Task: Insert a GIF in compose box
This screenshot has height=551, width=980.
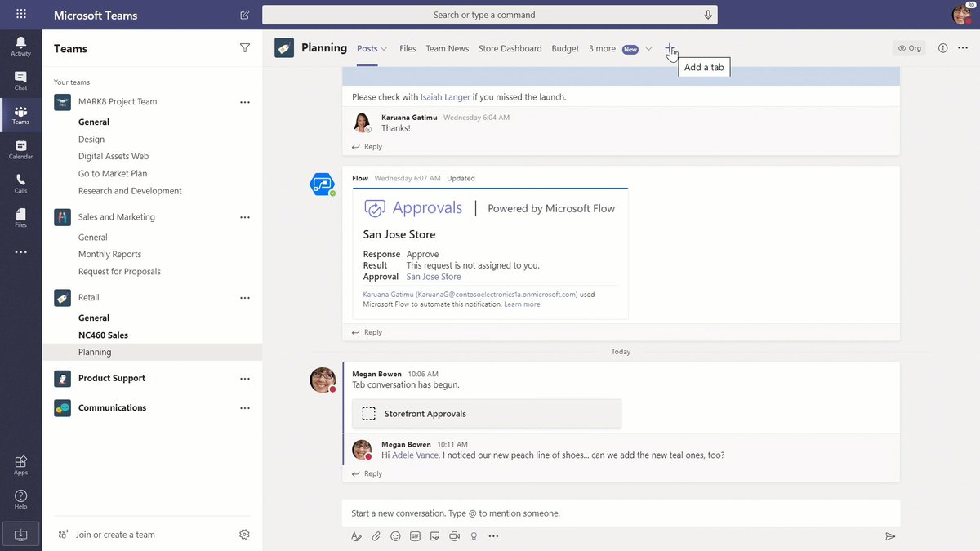Action: coord(415,536)
